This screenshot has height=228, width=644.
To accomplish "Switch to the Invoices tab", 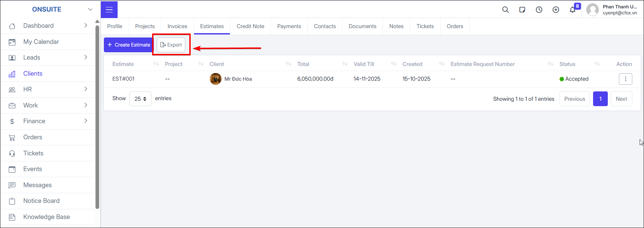I will click(177, 26).
